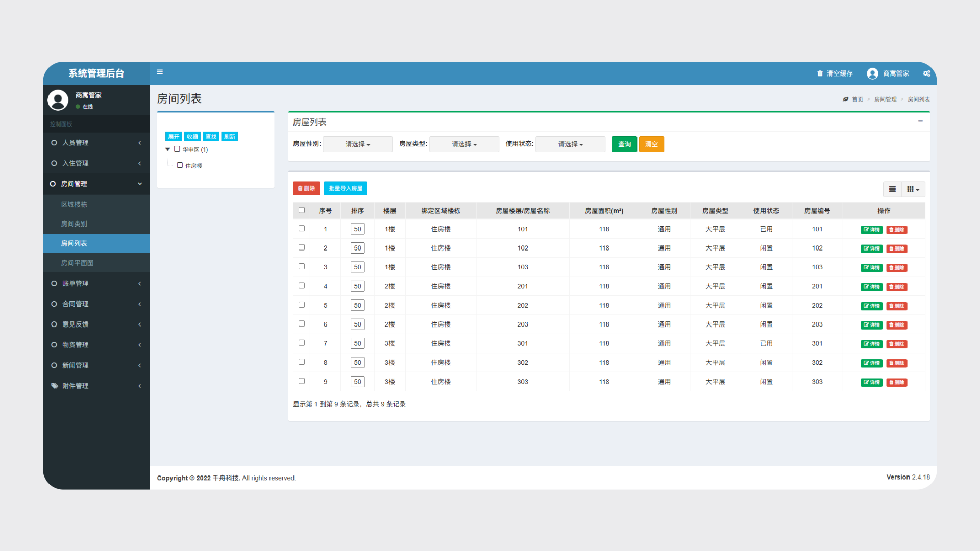Open the 区域楼栋 submenu item
Viewport: 980px width, 551px height.
pyautogui.click(x=74, y=204)
